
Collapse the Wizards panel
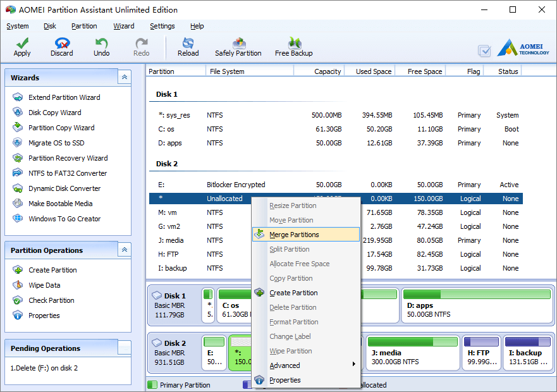click(x=125, y=77)
